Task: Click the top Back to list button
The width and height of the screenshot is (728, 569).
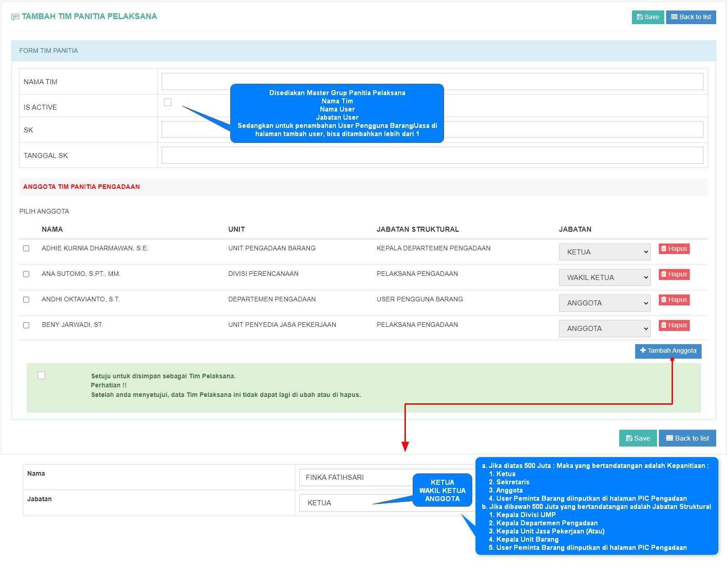Action: pyautogui.click(x=691, y=17)
